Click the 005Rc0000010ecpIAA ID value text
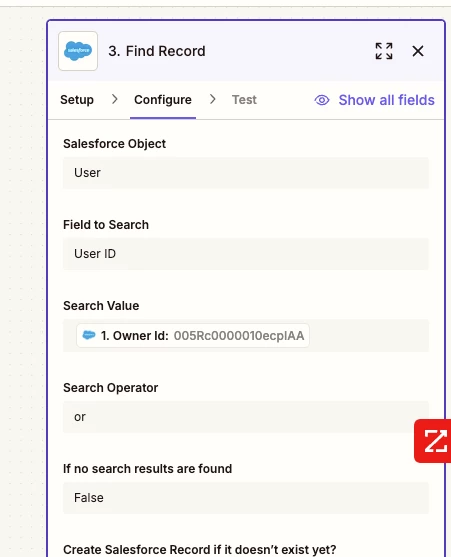The image size is (451, 557). (239, 336)
